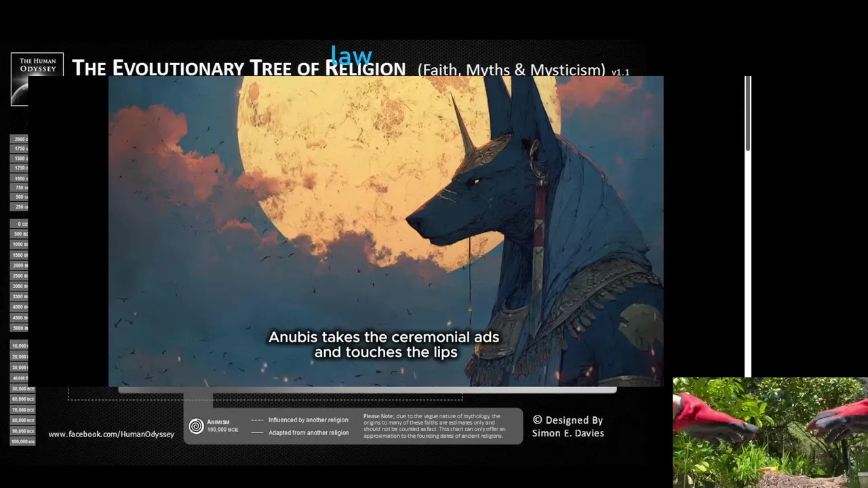The height and width of the screenshot is (488, 868).
Task: Click the "Anubis takes the ceremonial ads" subtitle
Action: [384, 337]
